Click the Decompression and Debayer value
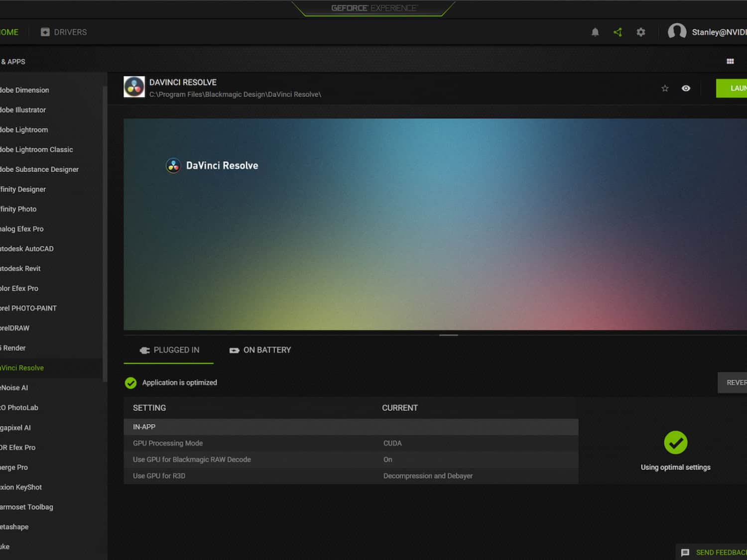The height and width of the screenshot is (560, 747). click(x=428, y=476)
